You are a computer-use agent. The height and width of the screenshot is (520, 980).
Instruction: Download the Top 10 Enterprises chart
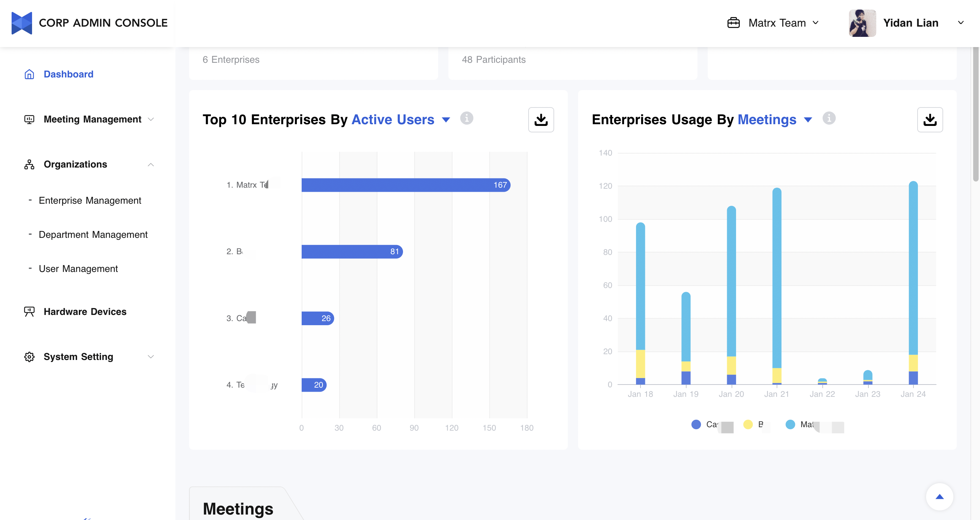pos(541,120)
